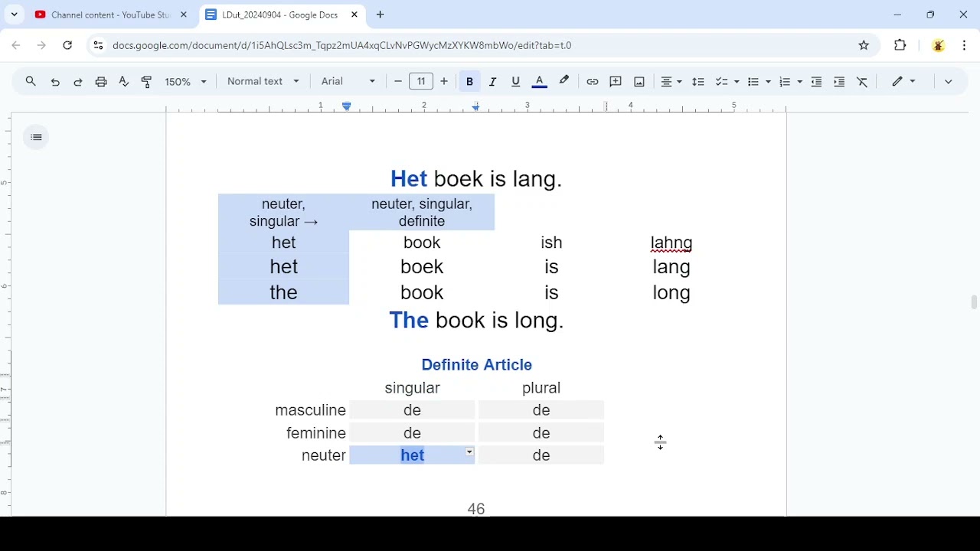Image resolution: width=980 pixels, height=551 pixels.
Task: Select the Google Docs LDut tab
Action: (279, 15)
